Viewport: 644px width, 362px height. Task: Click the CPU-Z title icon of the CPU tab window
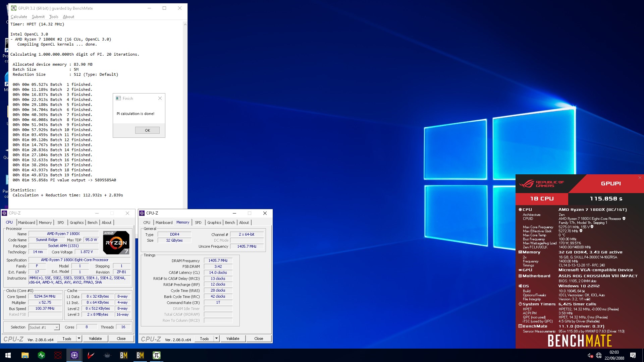coord(4,213)
